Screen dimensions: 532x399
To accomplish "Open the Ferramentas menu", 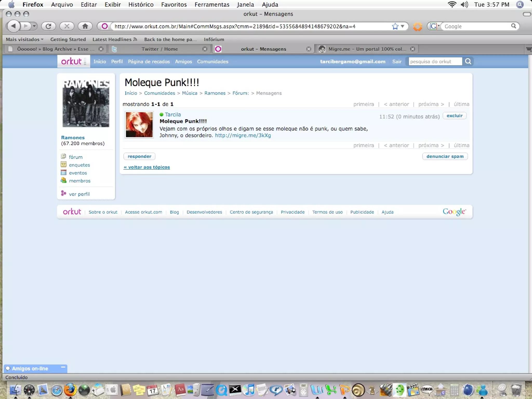I will tap(212, 4).
